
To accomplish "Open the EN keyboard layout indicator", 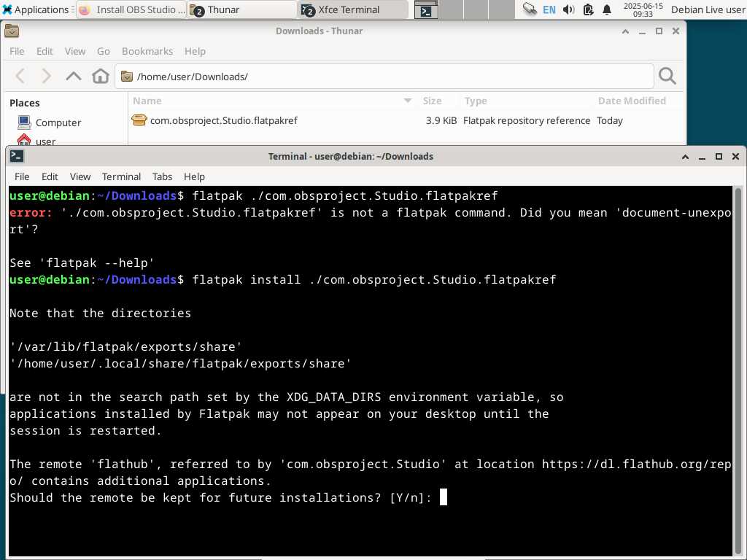I will click(549, 9).
